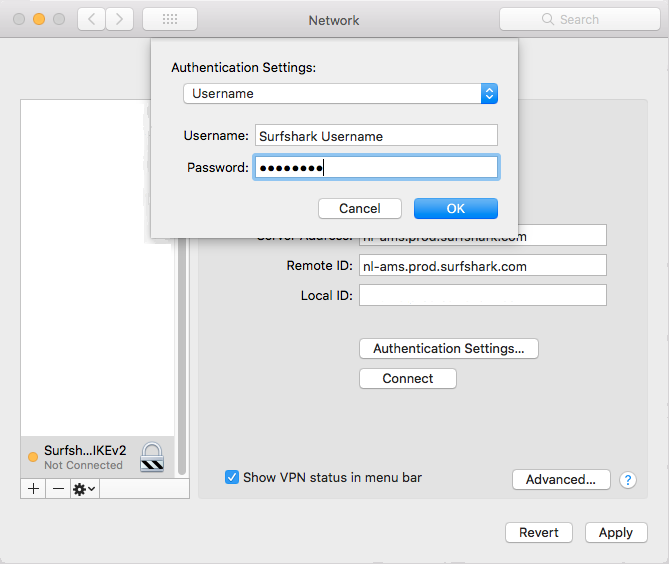
Task: Confirm authentication settings with OK
Action: pyautogui.click(x=456, y=209)
